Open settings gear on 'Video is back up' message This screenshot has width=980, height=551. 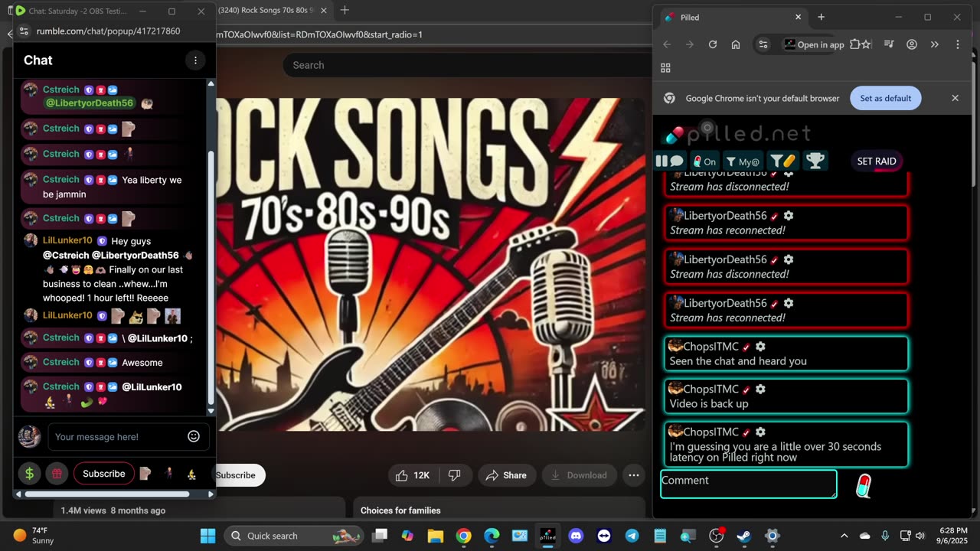click(760, 389)
